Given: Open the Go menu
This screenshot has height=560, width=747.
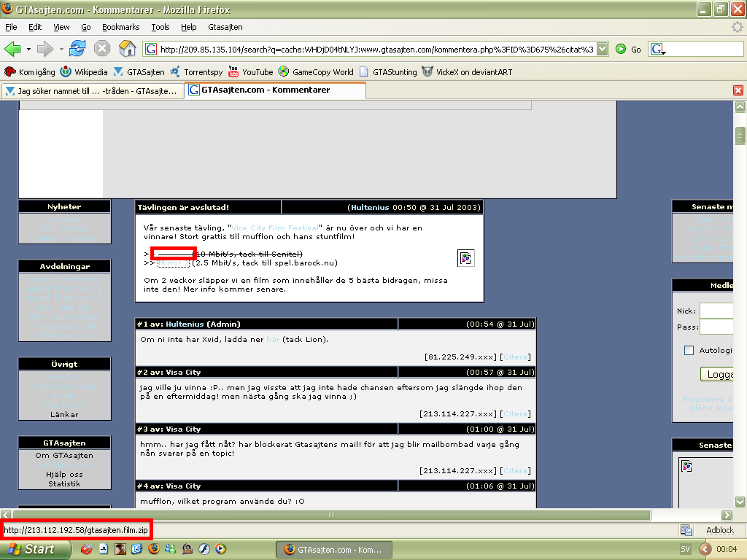Looking at the screenshot, I should (x=86, y=27).
